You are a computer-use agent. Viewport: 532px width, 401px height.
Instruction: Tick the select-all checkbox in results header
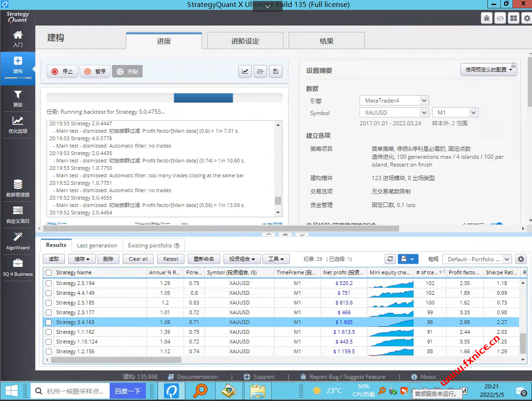pyautogui.click(x=48, y=272)
